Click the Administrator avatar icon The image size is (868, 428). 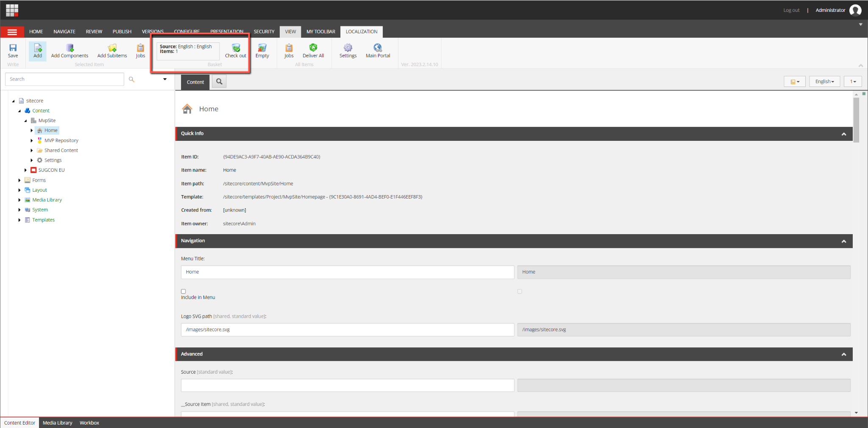[x=855, y=10]
